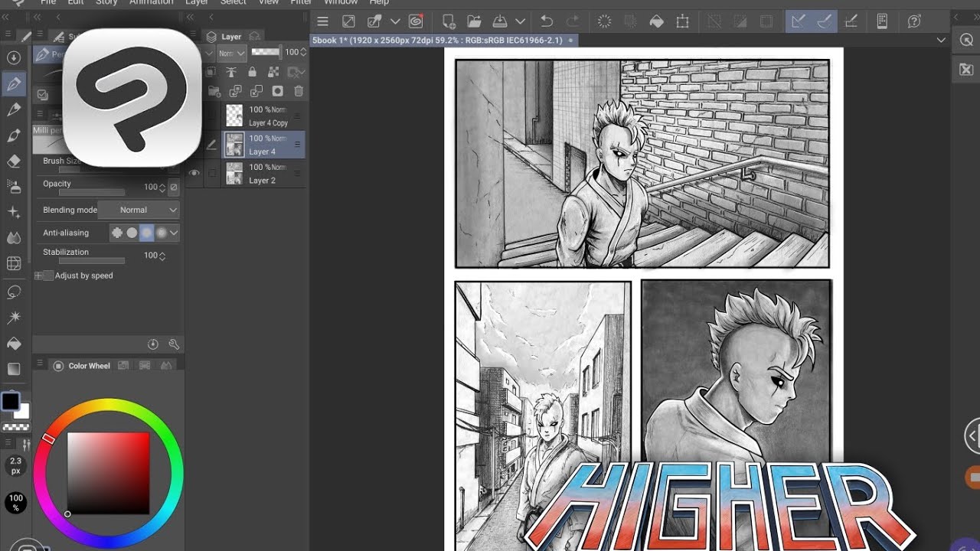Toggle Adjust by speed checkbox
The image size is (980, 551).
pyautogui.click(x=48, y=275)
